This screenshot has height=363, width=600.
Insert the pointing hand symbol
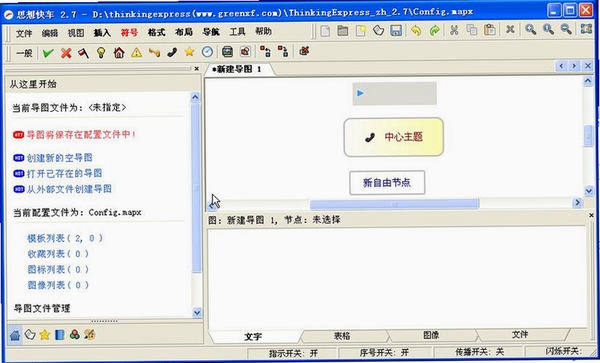[x=154, y=52]
